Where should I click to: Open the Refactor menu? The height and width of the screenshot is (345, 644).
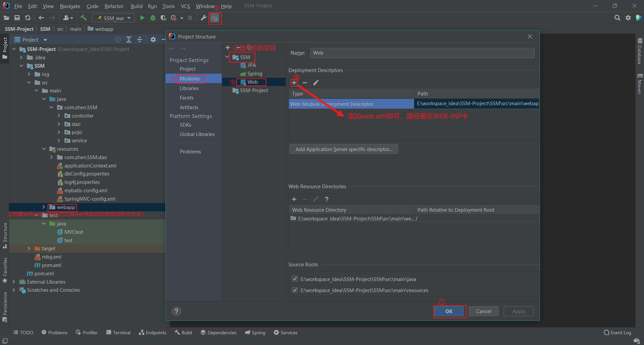click(x=114, y=6)
